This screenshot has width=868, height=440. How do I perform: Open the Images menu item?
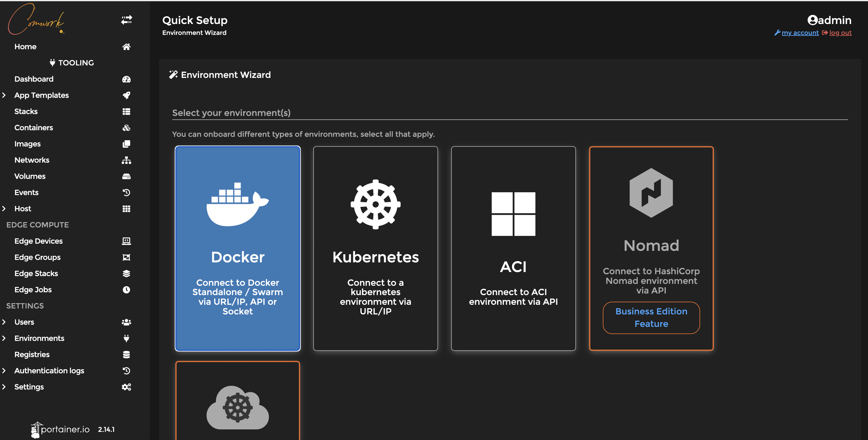coord(27,144)
